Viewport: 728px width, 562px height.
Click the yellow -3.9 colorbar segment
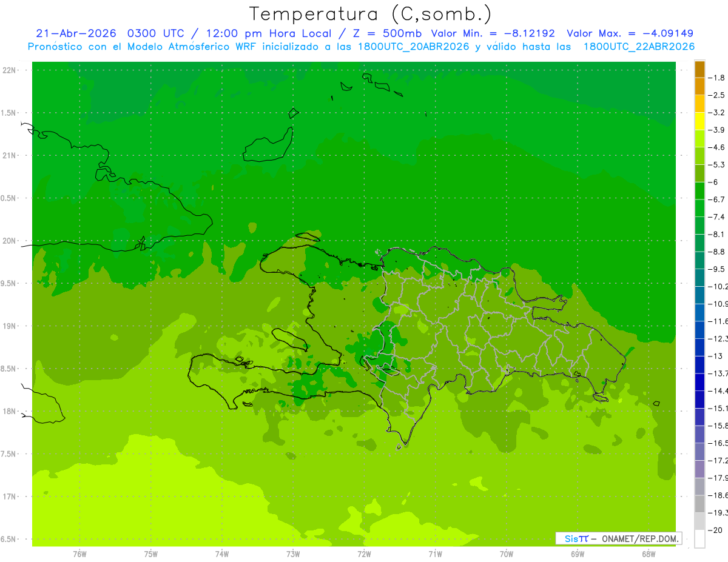point(699,121)
